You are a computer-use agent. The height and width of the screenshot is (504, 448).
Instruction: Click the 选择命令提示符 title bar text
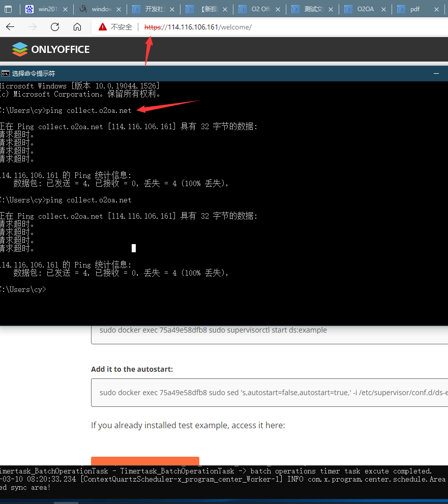coord(34,74)
